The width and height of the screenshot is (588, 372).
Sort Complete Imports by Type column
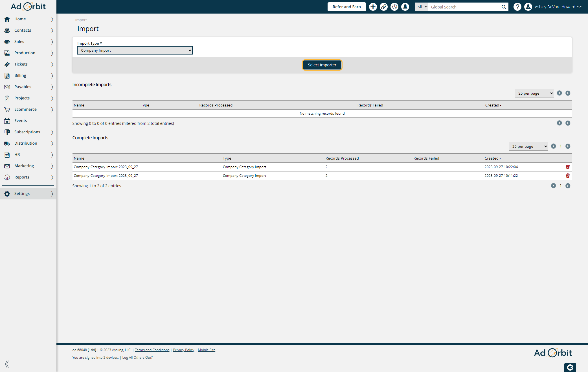pyautogui.click(x=227, y=158)
